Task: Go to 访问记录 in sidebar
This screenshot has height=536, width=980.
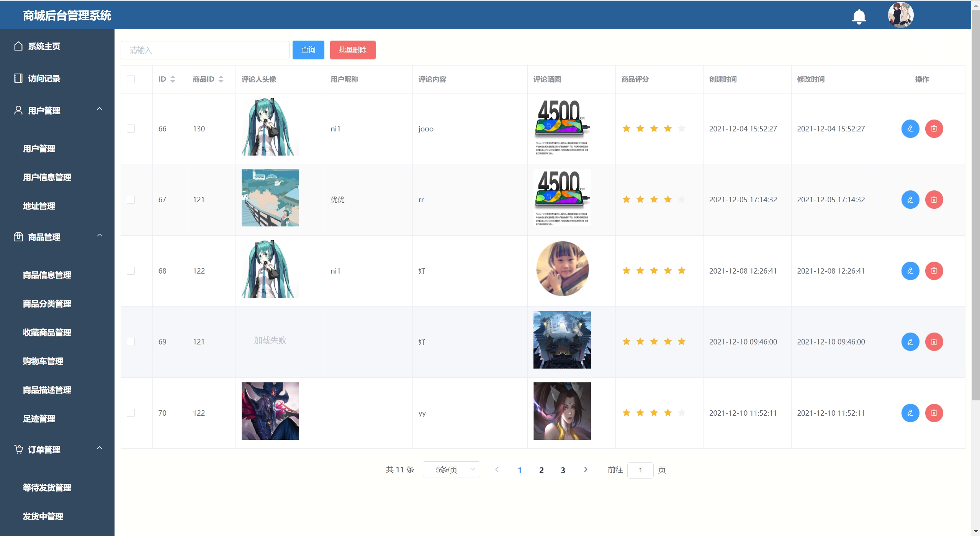Action: (44, 79)
